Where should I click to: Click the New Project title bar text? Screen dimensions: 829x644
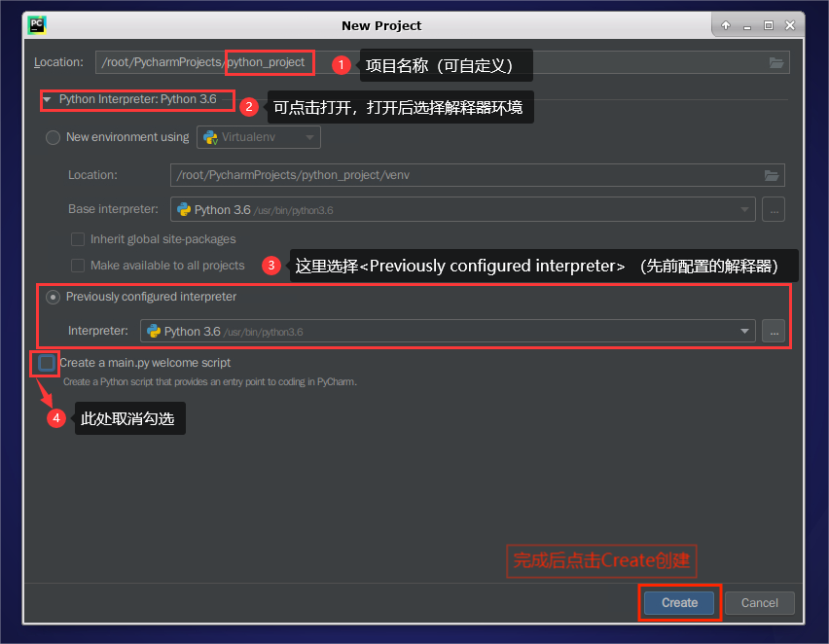tap(381, 26)
